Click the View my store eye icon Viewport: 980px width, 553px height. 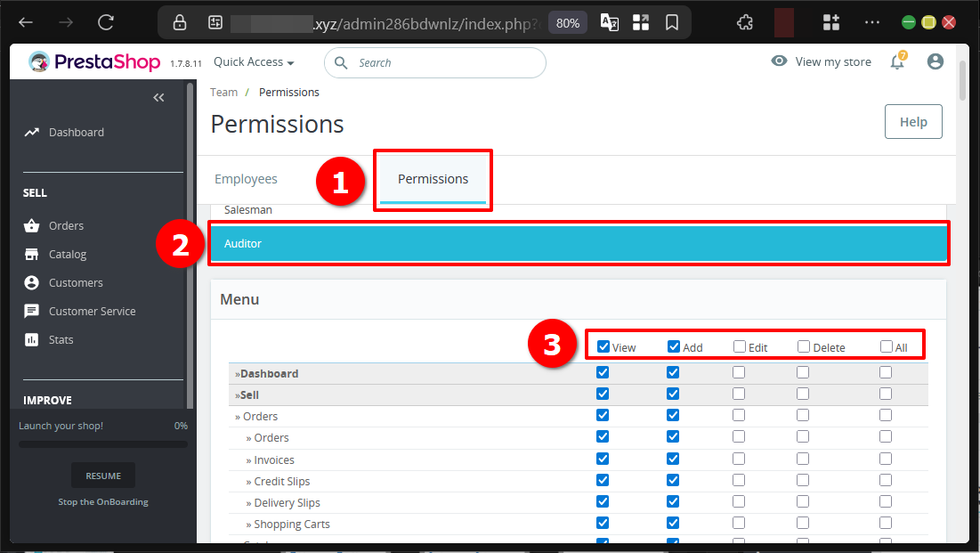pyautogui.click(x=779, y=61)
